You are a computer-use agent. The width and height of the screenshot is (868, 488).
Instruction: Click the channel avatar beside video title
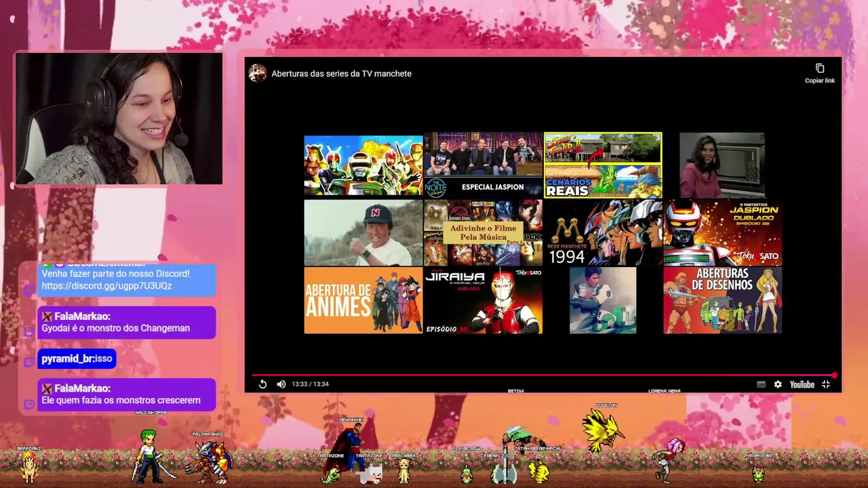click(x=258, y=73)
